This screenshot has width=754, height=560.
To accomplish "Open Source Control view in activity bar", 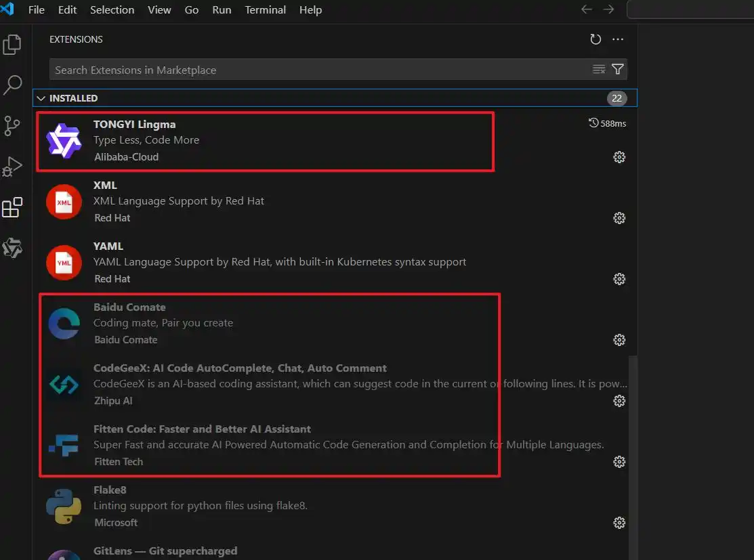I will [12, 126].
